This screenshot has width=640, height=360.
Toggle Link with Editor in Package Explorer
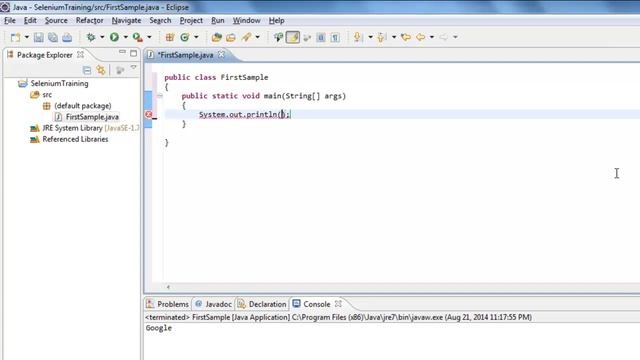(x=101, y=70)
